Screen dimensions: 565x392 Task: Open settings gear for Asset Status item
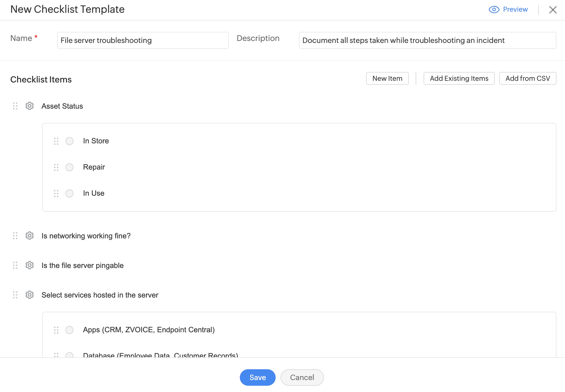(30, 106)
